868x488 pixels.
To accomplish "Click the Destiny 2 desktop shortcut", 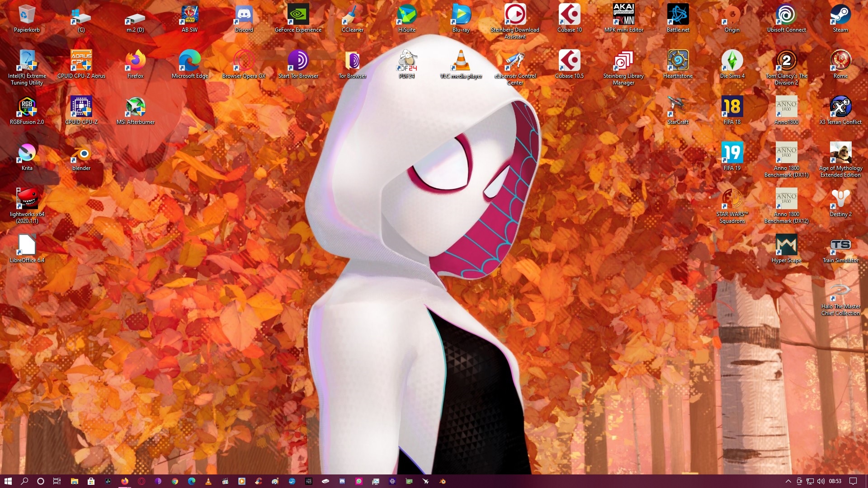I will coord(840,200).
